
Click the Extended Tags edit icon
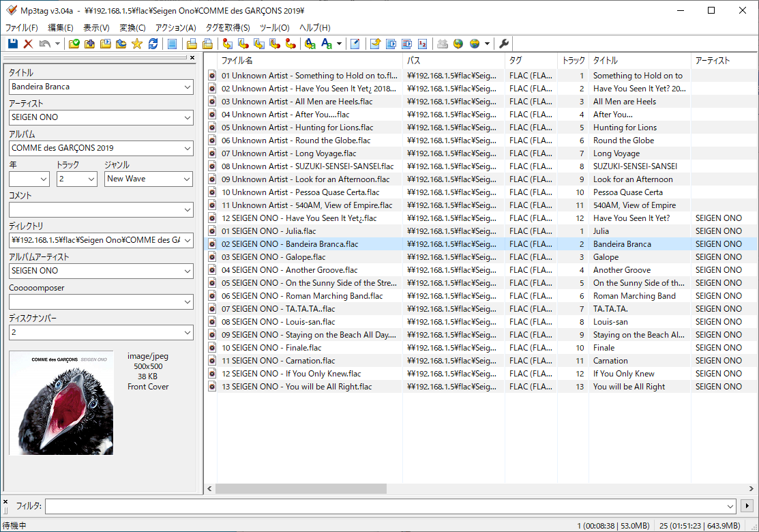355,44
